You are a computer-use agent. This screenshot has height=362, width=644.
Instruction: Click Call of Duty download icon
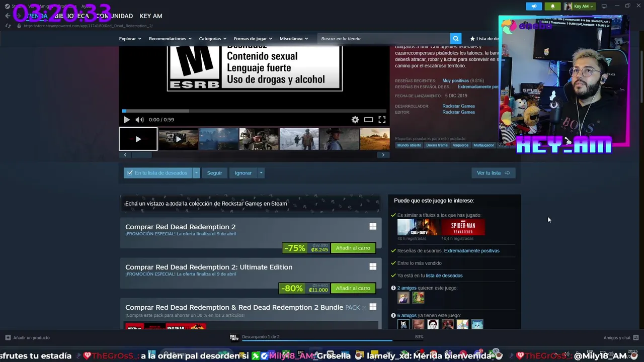tap(234, 337)
